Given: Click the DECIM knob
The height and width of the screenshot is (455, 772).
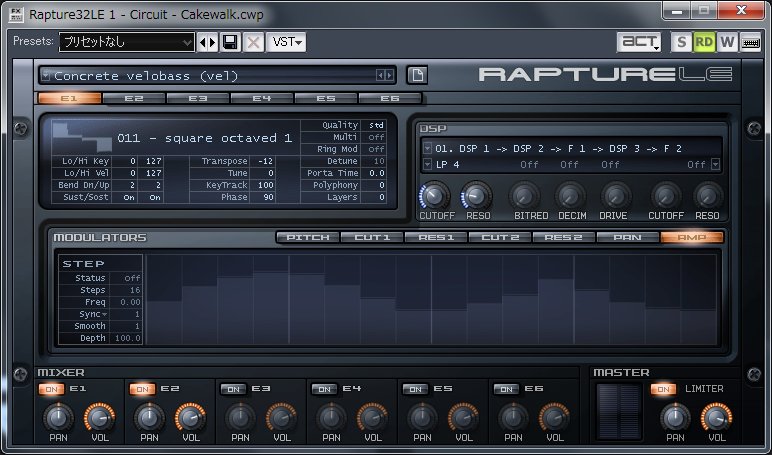Looking at the screenshot, I should coord(571,196).
